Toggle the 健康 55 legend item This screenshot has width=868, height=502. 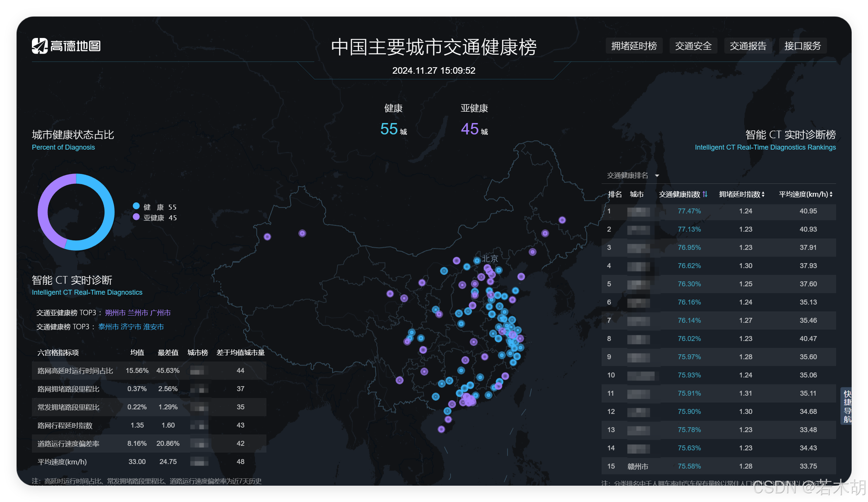pyautogui.click(x=155, y=207)
